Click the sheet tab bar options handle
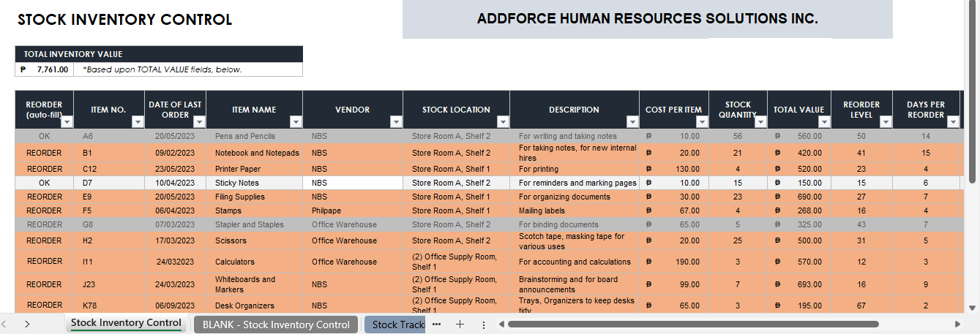The height and width of the screenshot is (334, 980). [x=484, y=324]
